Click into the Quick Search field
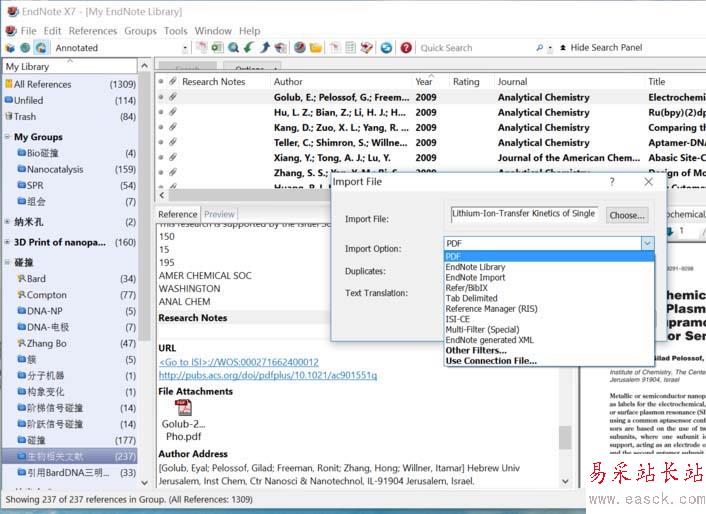The image size is (706, 514). (x=475, y=48)
